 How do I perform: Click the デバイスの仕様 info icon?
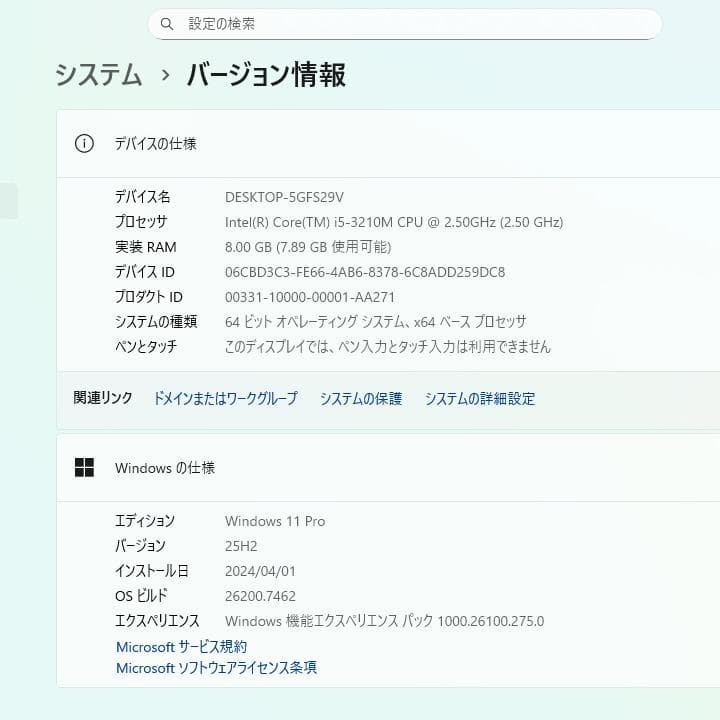(84, 144)
